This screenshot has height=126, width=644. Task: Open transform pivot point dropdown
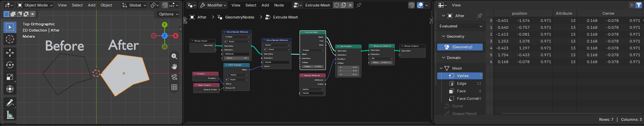[x=155, y=5]
